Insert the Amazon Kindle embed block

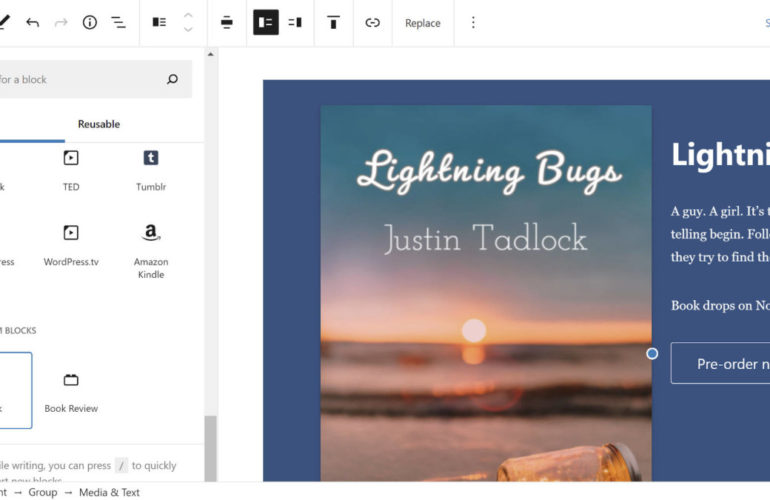coord(151,250)
